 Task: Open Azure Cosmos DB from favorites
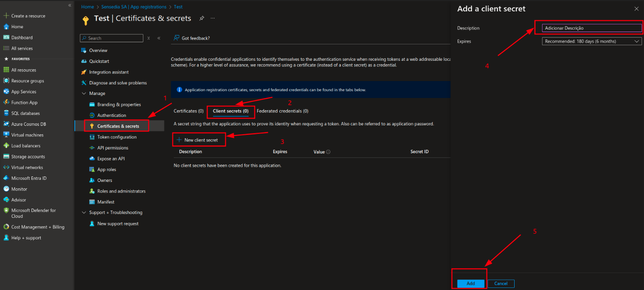tap(28, 124)
